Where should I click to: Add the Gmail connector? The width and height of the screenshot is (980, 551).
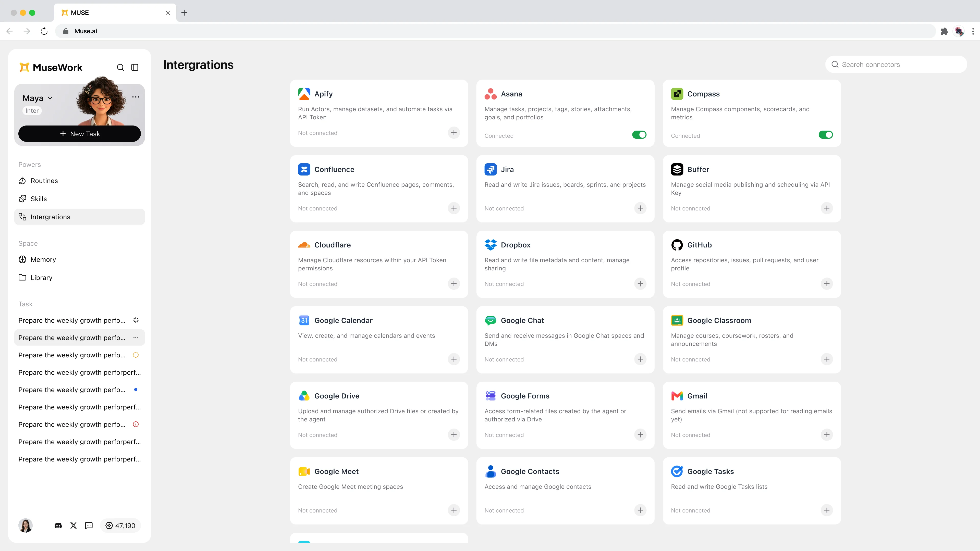(x=827, y=435)
